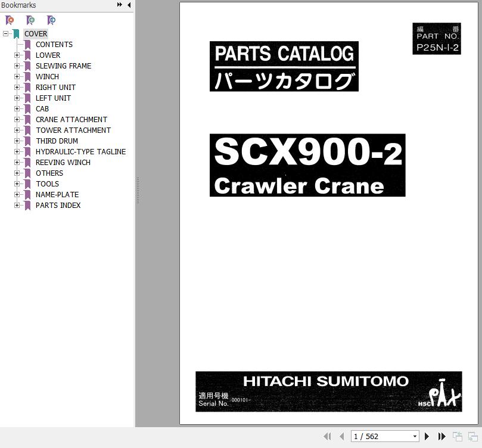Click the bookmark icon beside CONTENTS

tap(27, 45)
